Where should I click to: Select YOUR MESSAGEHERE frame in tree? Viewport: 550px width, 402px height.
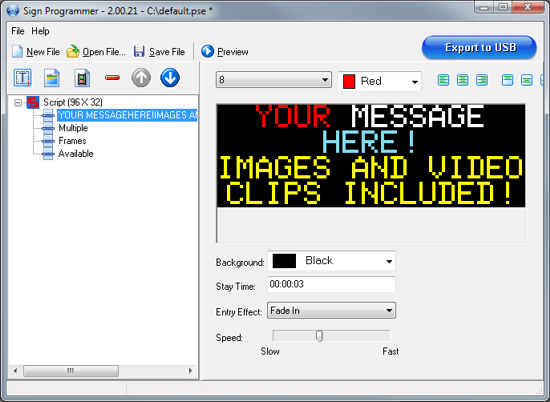coord(127,115)
